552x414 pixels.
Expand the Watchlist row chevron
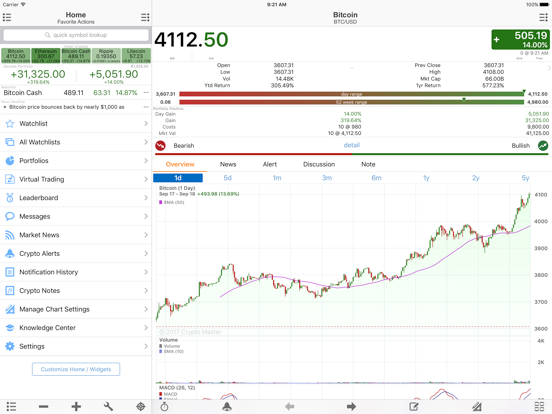coord(146,124)
